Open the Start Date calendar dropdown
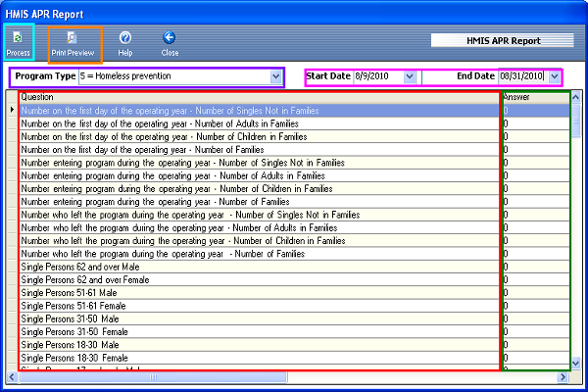The width and height of the screenshot is (588, 392). (410, 76)
